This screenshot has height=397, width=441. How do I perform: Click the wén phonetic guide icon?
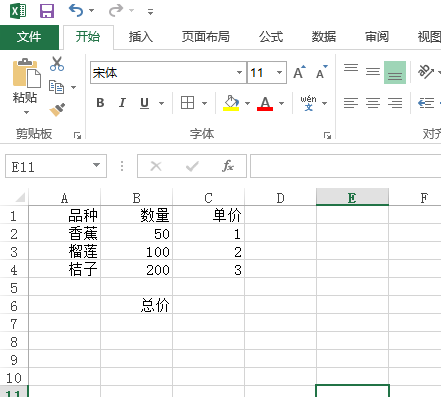pos(308,103)
